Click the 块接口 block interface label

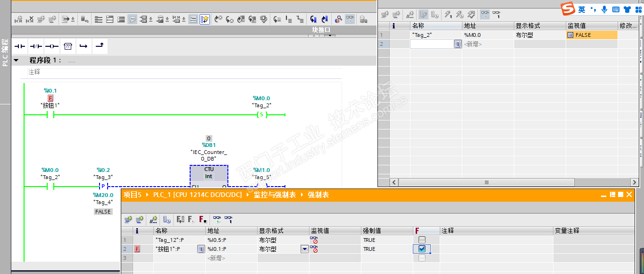coord(321,30)
